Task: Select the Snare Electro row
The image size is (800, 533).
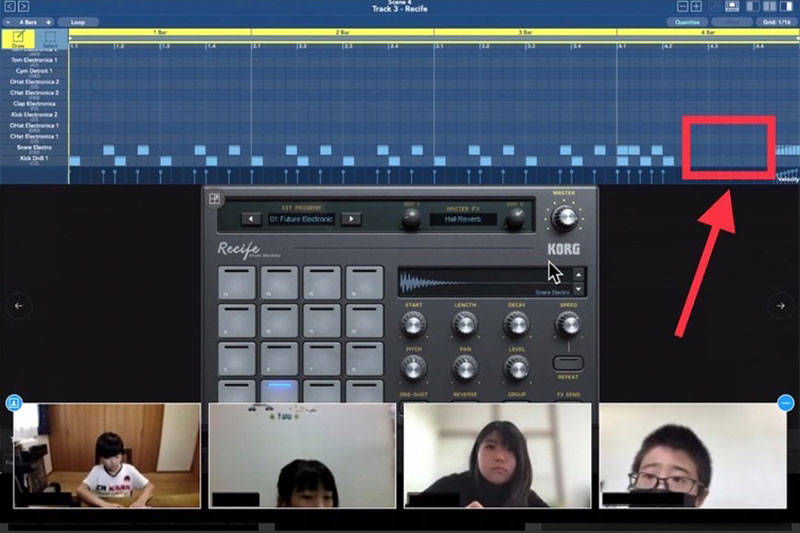Action: point(34,148)
